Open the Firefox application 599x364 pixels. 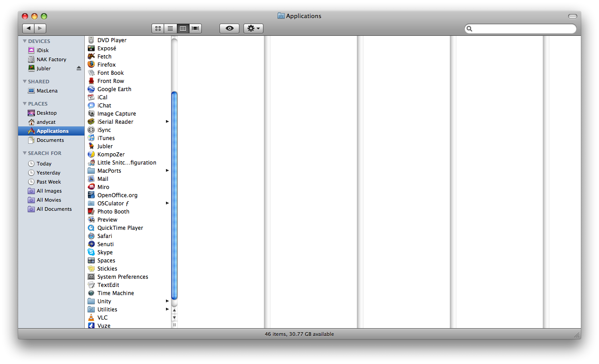point(106,64)
